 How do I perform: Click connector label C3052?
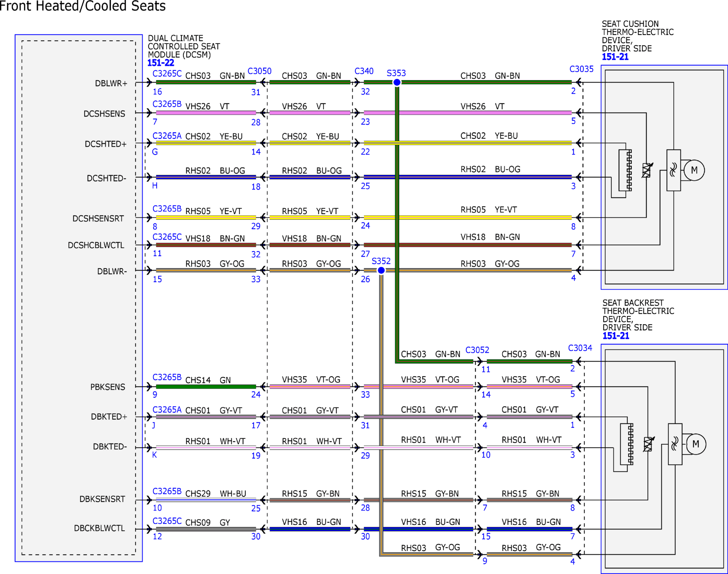[477, 350]
